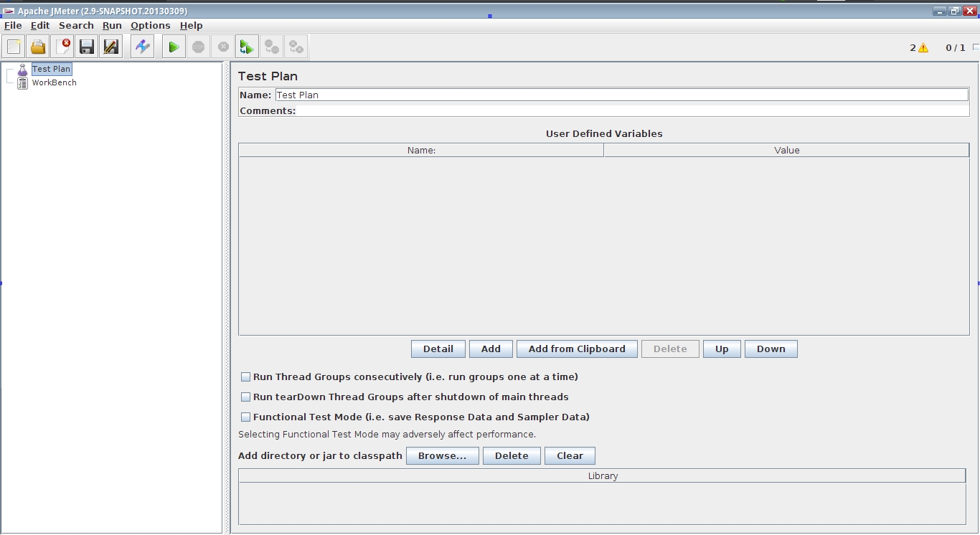Select the Test Plan label in the tree

click(x=52, y=69)
